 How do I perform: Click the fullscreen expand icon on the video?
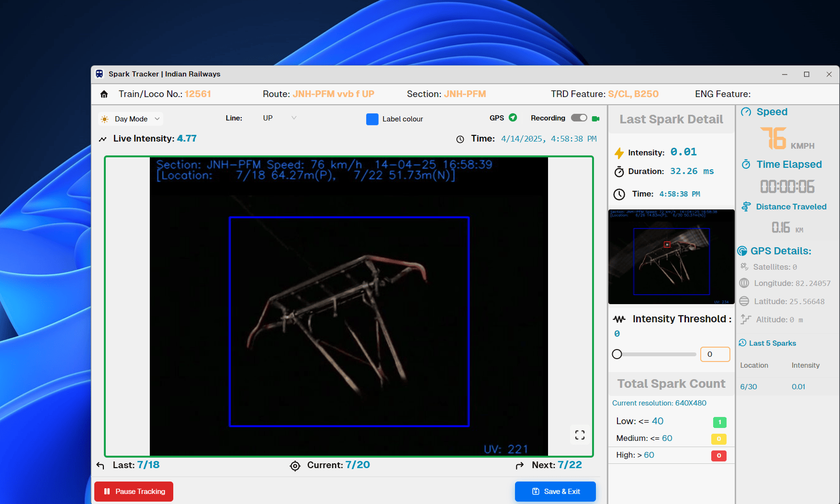pos(580,435)
